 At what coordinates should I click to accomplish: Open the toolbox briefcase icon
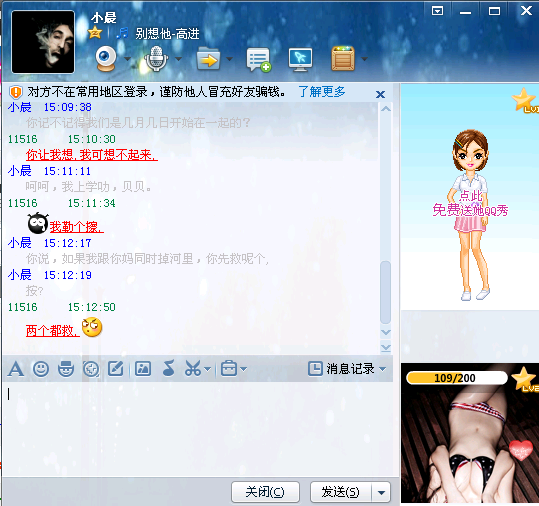click(229, 368)
